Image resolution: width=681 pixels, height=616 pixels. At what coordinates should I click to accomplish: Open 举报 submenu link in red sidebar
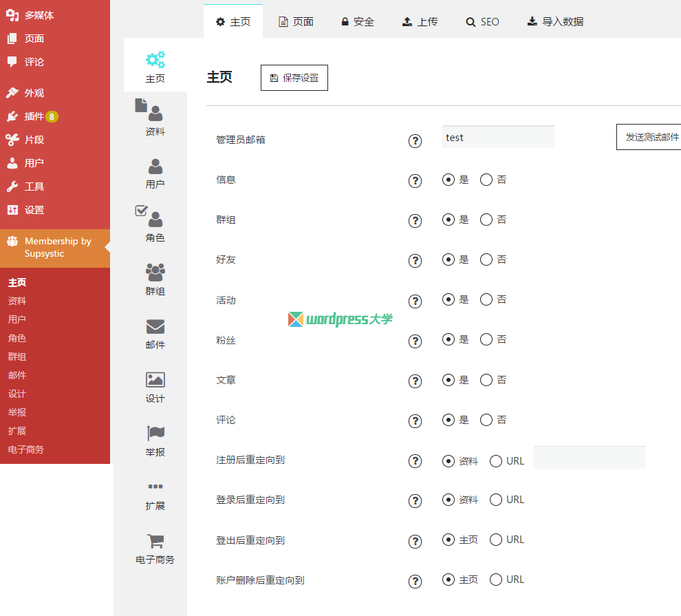coord(17,413)
